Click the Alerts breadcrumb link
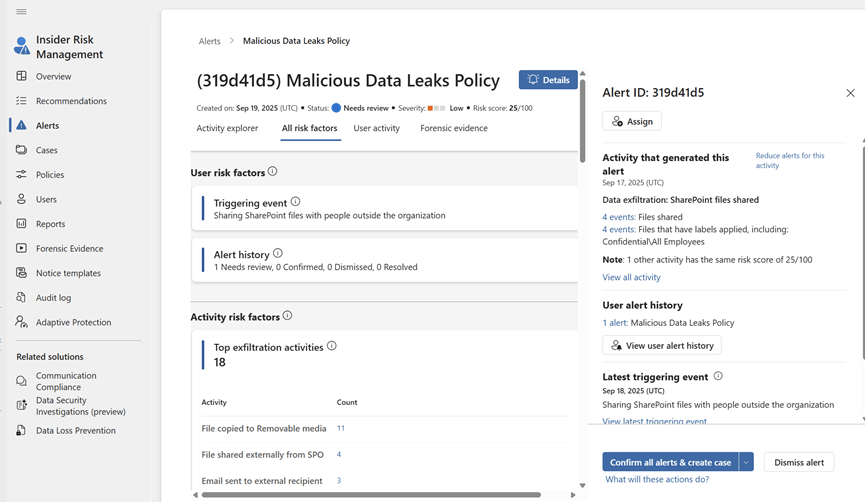Viewport: 865px width, 502px height. (x=209, y=41)
